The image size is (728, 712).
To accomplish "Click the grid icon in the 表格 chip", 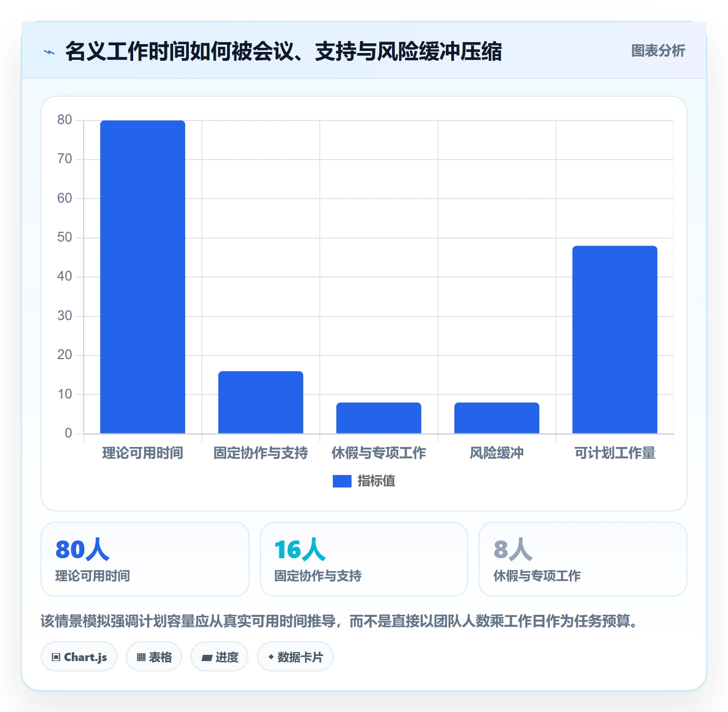I will coord(141,657).
